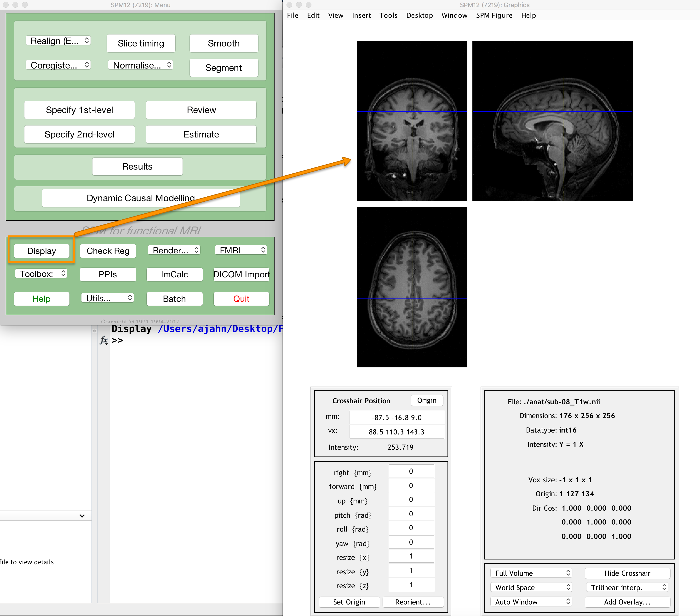Open the Help menu in Graphics window
Viewport: 700px width, 616px height.
click(528, 15)
